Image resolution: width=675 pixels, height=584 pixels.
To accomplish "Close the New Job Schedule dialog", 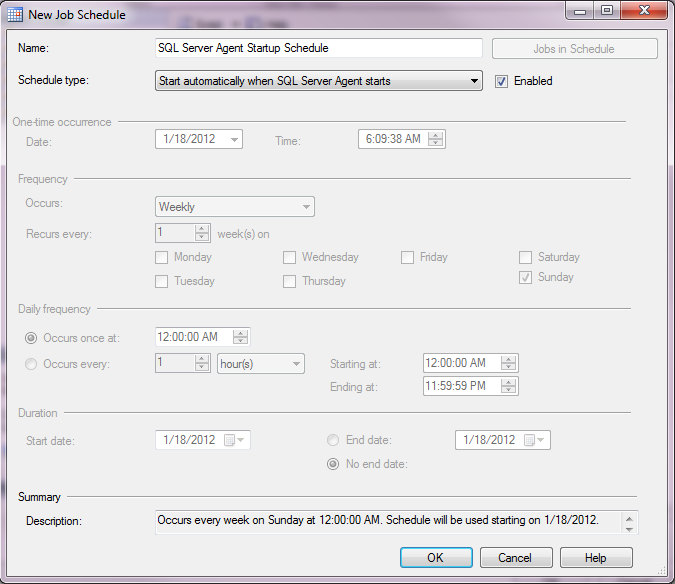I will point(644,11).
